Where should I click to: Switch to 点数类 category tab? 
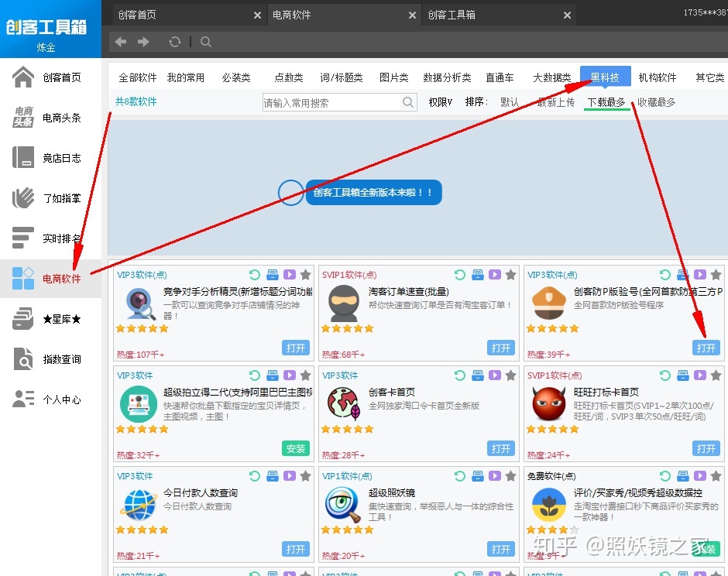[x=289, y=77]
